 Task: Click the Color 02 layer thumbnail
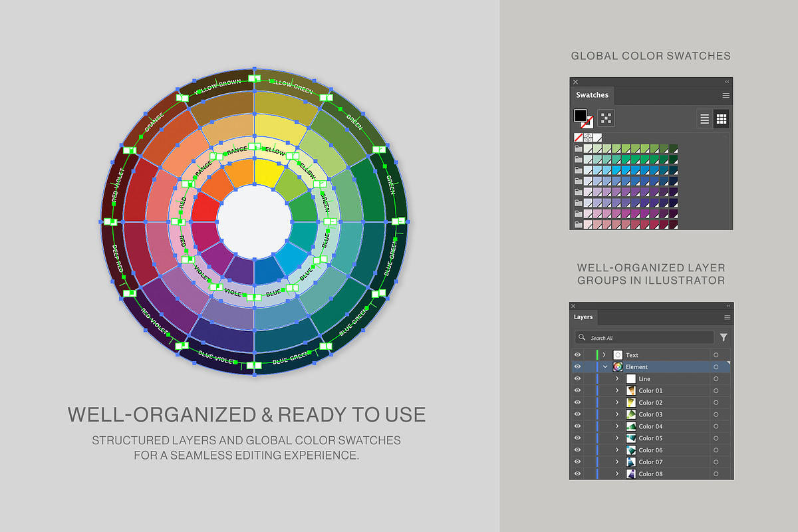(631, 403)
